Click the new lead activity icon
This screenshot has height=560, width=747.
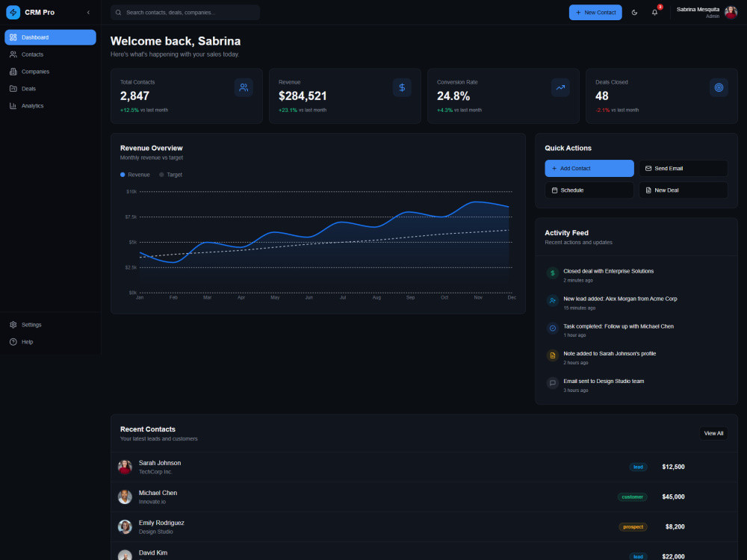(x=553, y=300)
